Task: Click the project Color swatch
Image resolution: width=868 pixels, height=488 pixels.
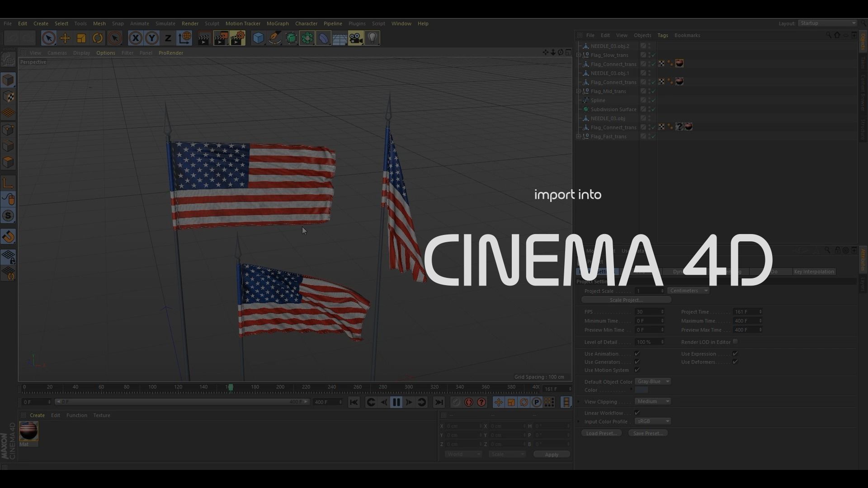Action: tap(642, 390)
